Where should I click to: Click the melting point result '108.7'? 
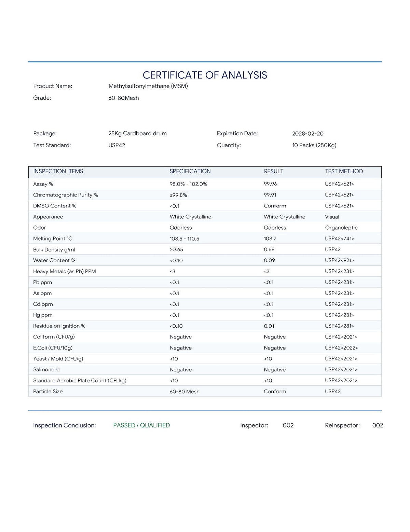[270, 239]
